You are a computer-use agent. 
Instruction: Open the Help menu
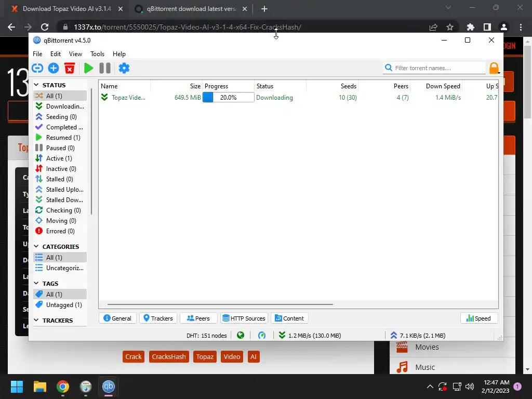[x=119, y=54]
